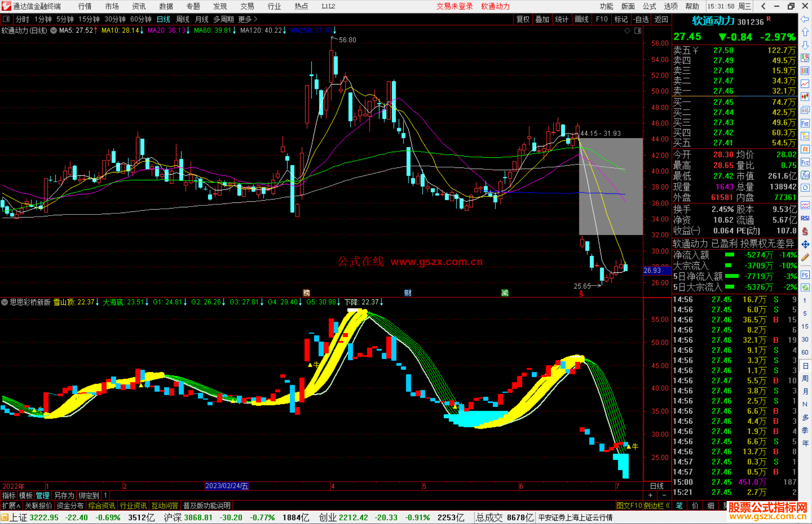Toggle the side panel icon in chart corner
The height and width of the screenshot is (524, 812).
click(638, 31)
